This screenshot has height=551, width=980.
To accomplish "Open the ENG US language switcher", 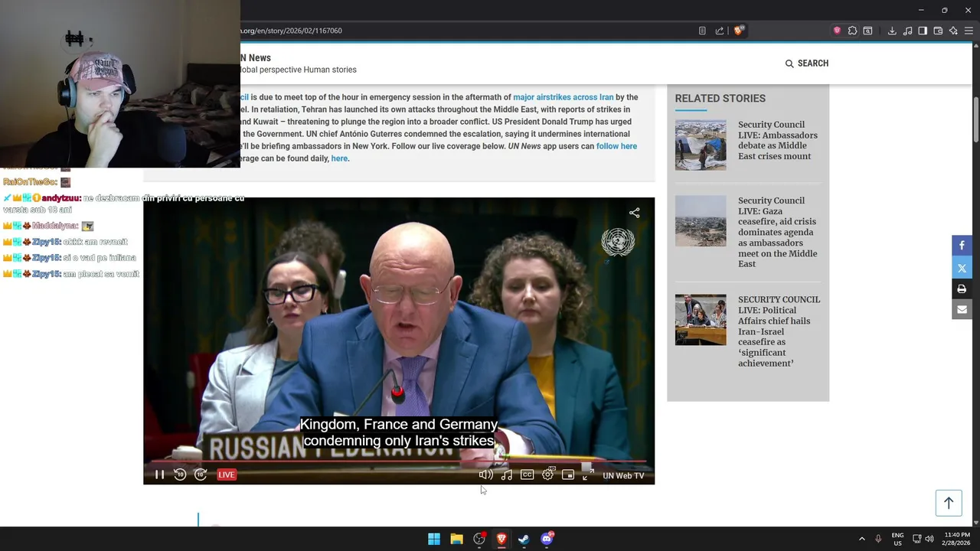I will click(x=897, y=539).
